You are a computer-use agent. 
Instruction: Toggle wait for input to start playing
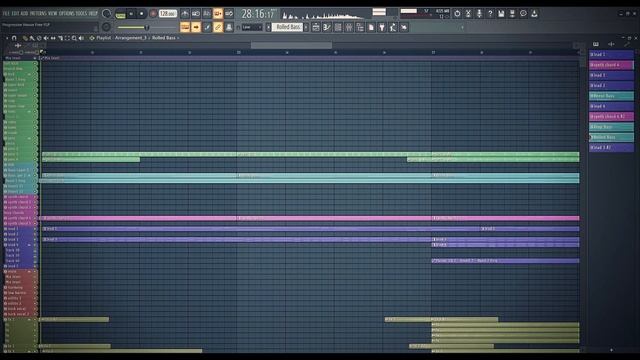tap(196, 13)
